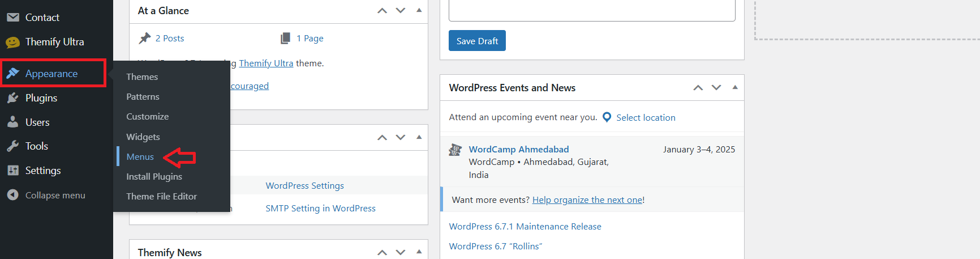The image size is (980, 259).
Task: Click the Collapse menu arrow icon
Action: pyautogui.click(x=12, y=195)
